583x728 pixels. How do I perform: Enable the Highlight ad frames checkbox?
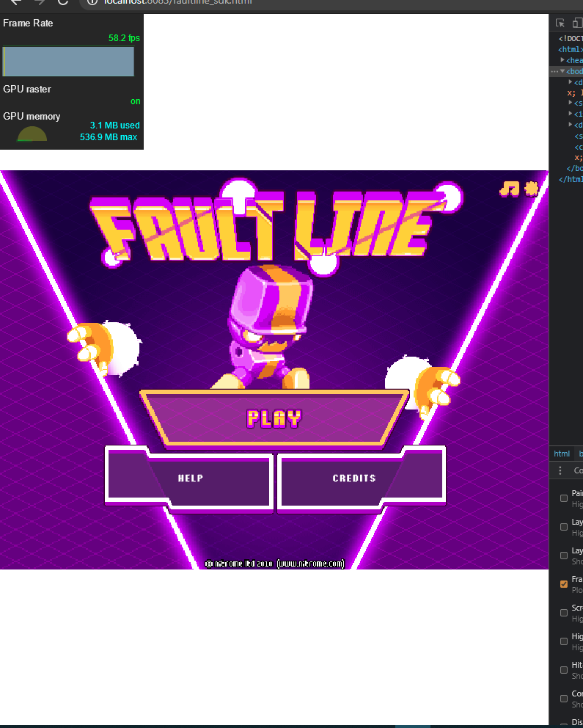[563, 641]
